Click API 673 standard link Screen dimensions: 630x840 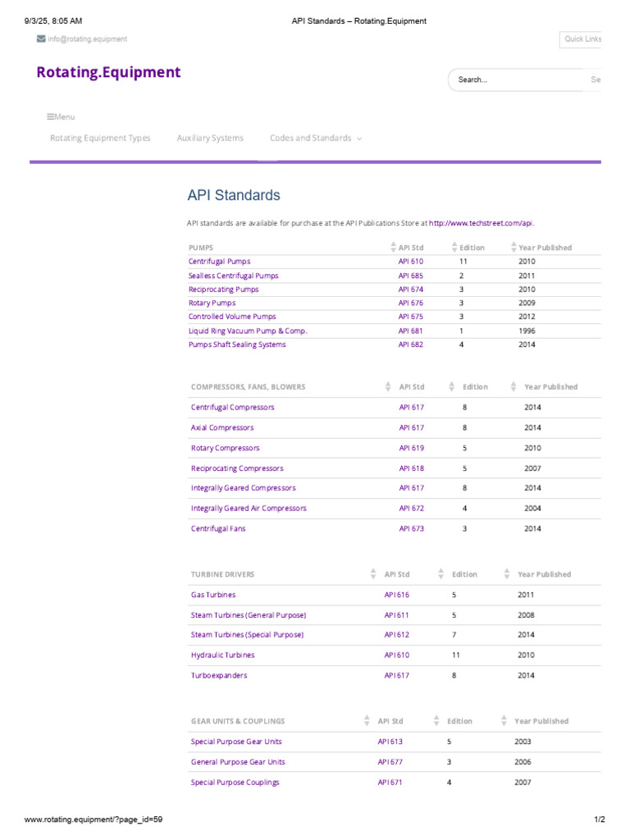(x=412, y=529)
